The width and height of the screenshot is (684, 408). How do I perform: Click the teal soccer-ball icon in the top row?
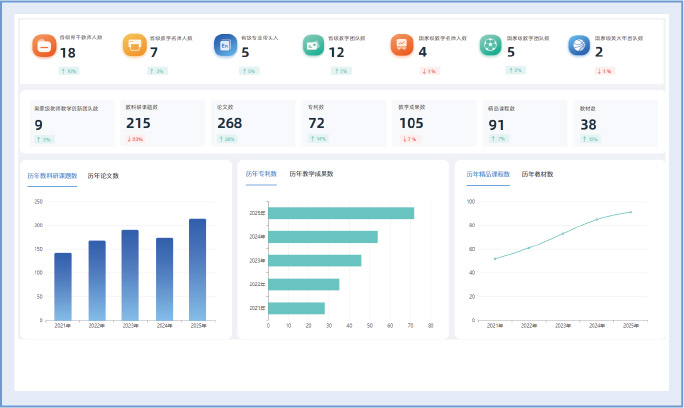coord(491,47)
